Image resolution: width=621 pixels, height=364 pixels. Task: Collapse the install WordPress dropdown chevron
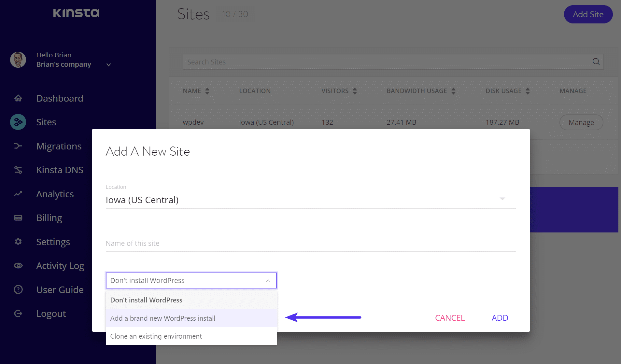click(268, 280)
